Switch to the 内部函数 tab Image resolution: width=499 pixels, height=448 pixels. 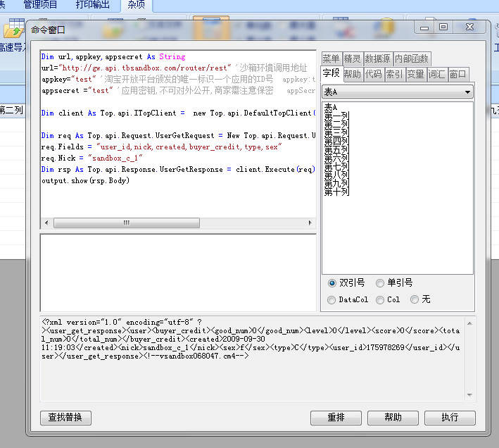pyautogui.click(x=411, y=59)
